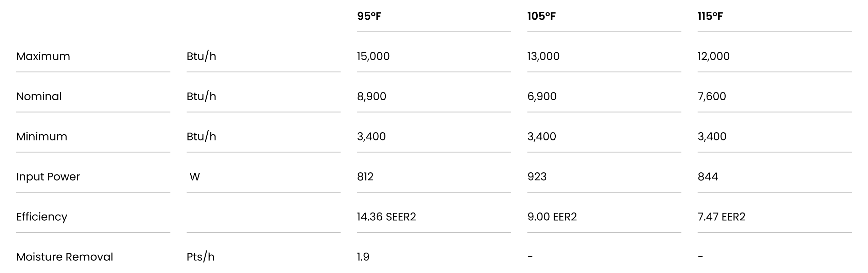Click the 8,900 nominal value
868x273 pixels.
[371, 96]
